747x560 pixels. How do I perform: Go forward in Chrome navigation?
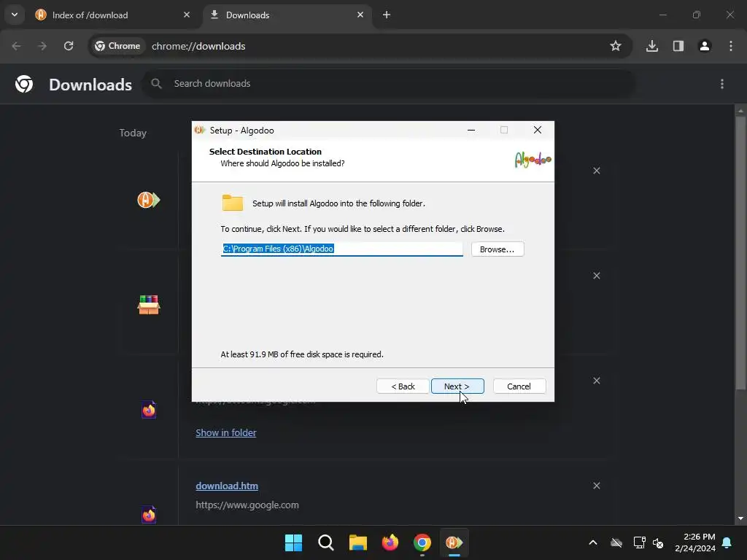click(42, 46)
